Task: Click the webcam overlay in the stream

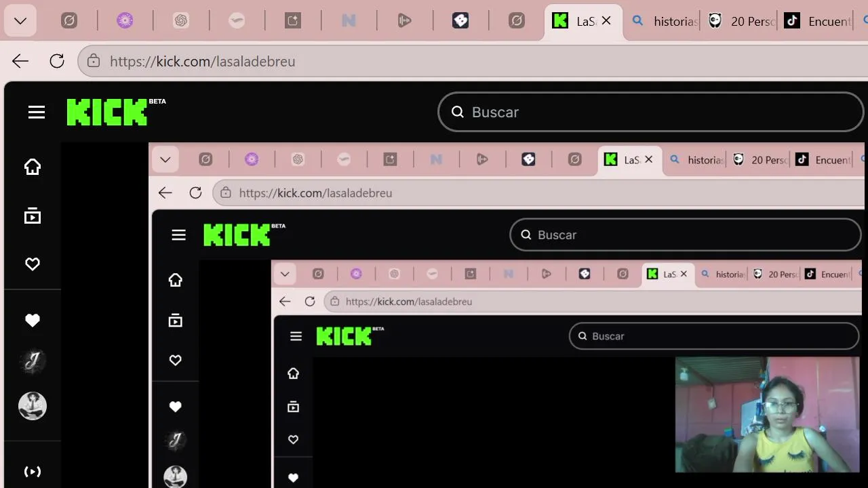Action: click(767, 414)
